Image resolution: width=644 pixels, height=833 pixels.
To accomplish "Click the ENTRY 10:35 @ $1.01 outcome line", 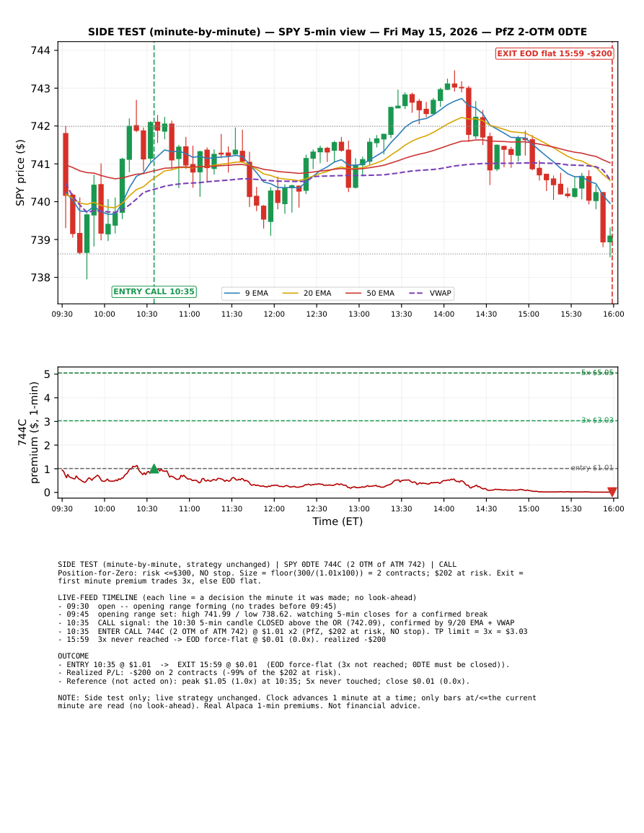I will click(283, 664).
